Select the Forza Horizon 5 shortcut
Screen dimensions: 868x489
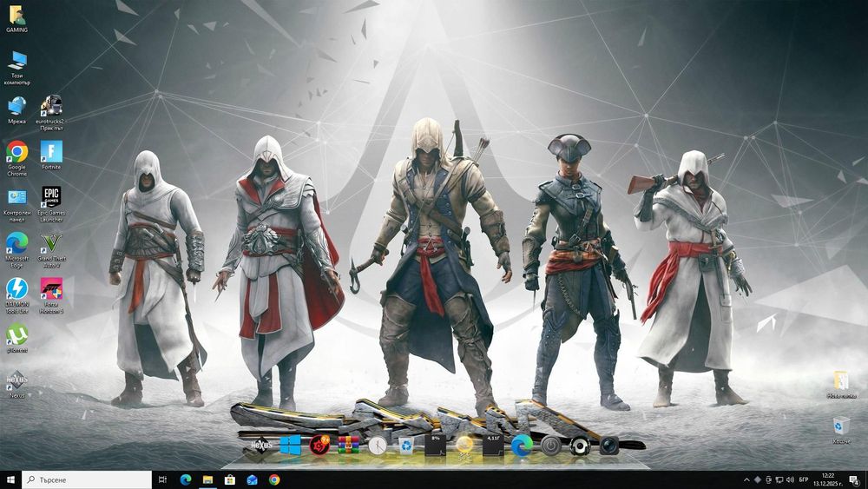pyautogui.click(x=51, y=295)
